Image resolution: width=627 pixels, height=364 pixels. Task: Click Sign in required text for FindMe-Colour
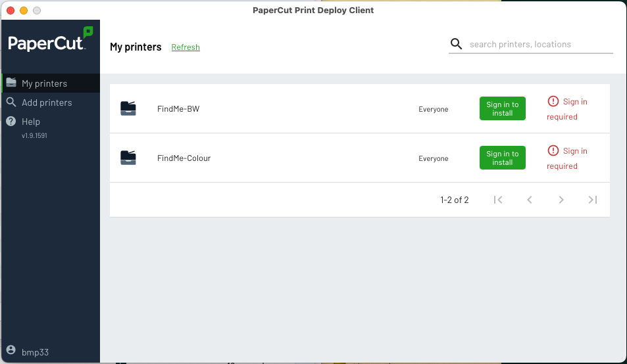pyautogui.click(x=567, y=158)
